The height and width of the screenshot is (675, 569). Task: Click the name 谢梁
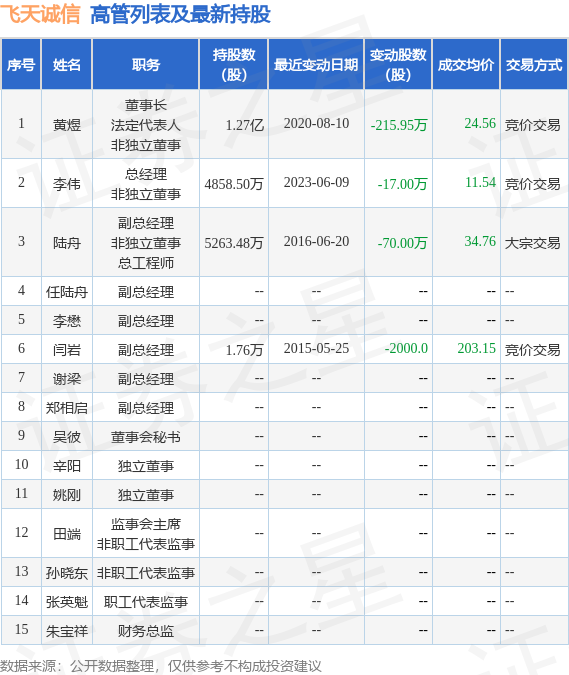[x=67, y=379]
